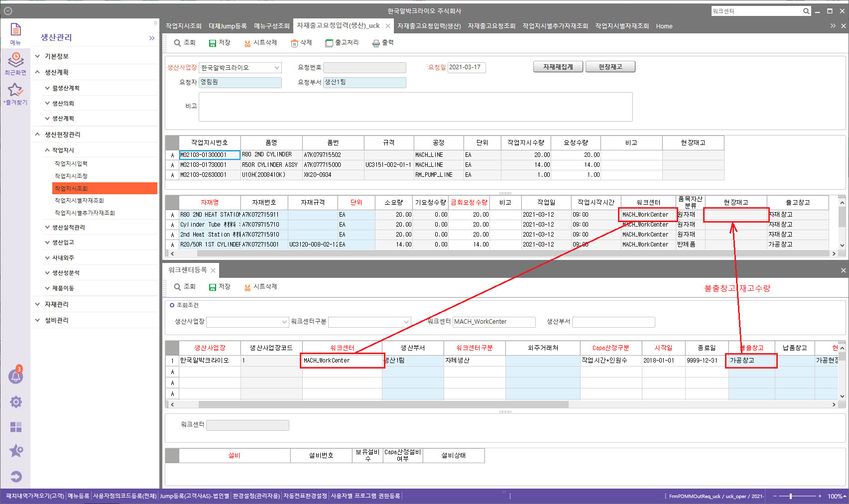Select 작업지시별자재조회 in the tree menu
The height and width of the screenshot is (504, 849).
[x=79, y=201]
